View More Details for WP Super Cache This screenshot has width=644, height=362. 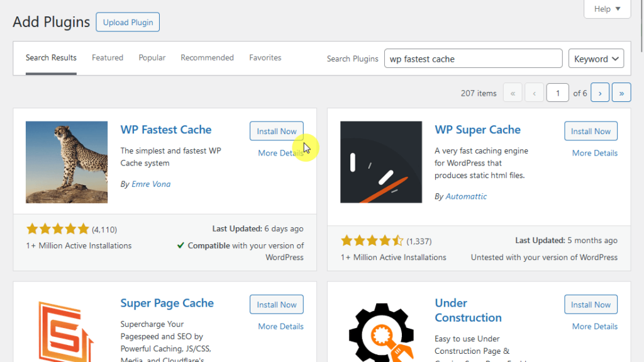tap(595, 153)
